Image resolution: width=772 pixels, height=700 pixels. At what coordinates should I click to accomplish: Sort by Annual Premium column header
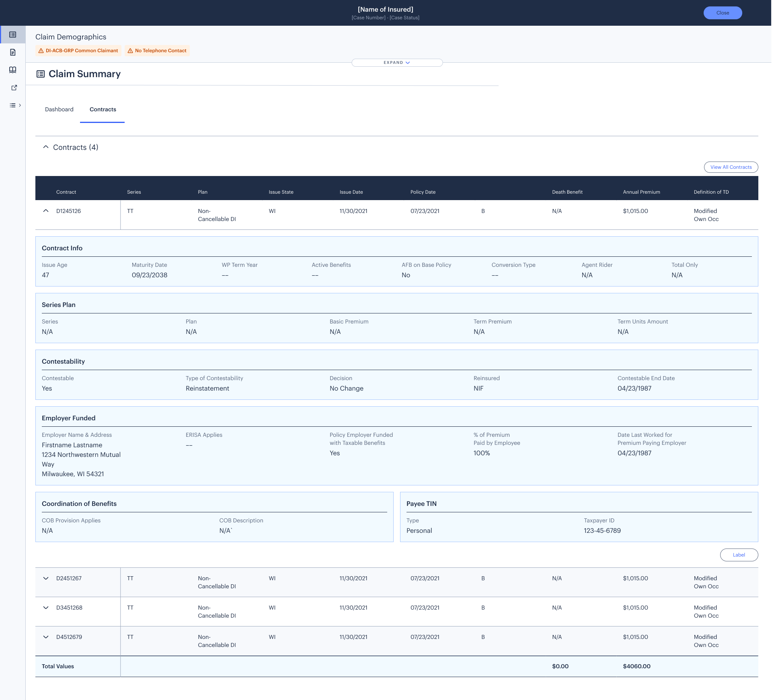click(x=641, y=192)
